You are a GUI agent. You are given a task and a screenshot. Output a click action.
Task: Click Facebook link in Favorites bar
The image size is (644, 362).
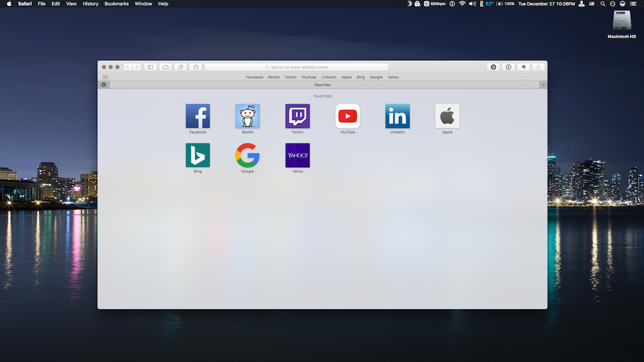(x=255, y=77)
